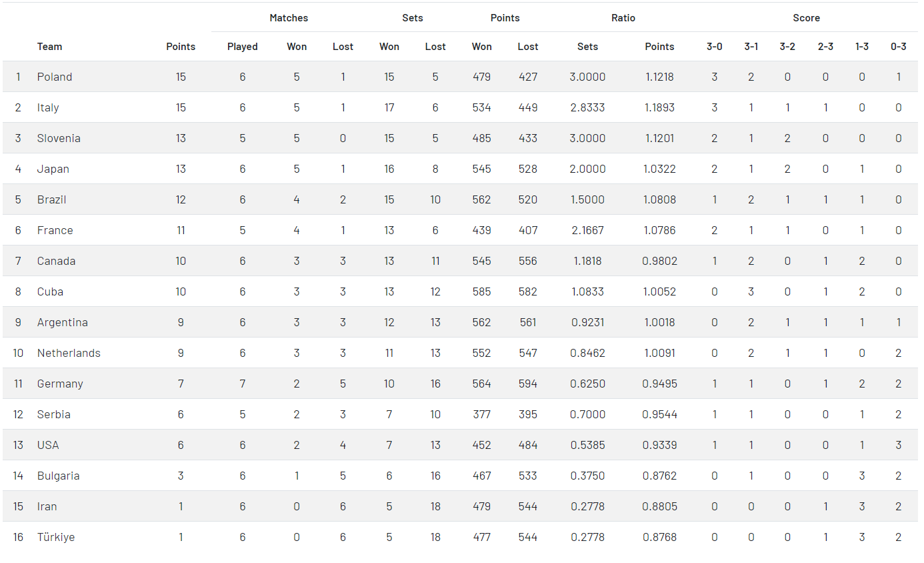The image size is (924, 563).
Task: Open France team entry
Action: coord(55,230)
